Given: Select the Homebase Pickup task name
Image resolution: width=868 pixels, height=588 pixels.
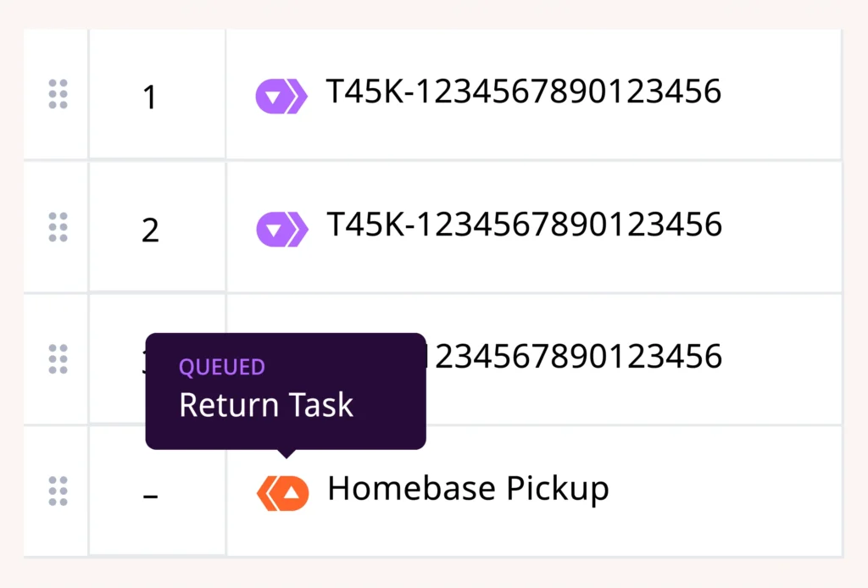Looking at the screenshot, I should tap(468, 489).
